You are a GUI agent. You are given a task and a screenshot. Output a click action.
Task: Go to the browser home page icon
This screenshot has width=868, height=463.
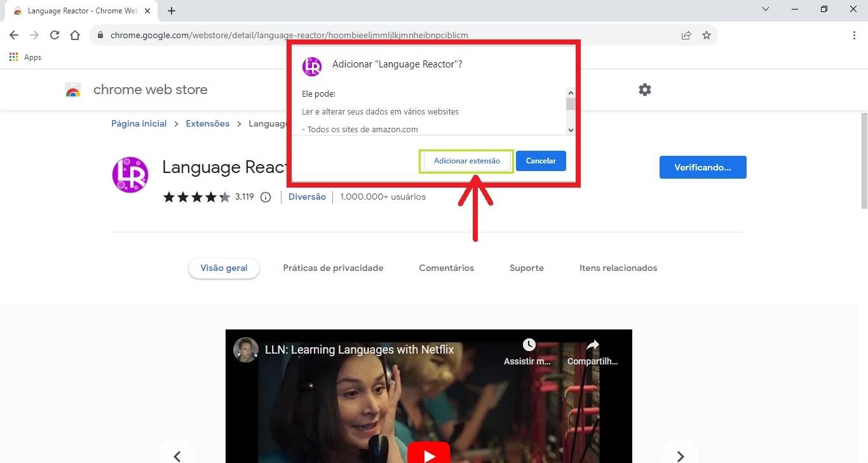click(x=75, y=36)
